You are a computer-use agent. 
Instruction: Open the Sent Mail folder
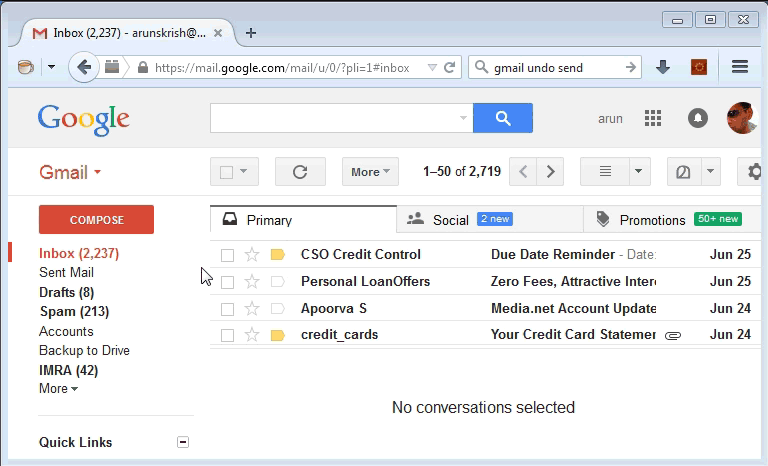(67, 272)
